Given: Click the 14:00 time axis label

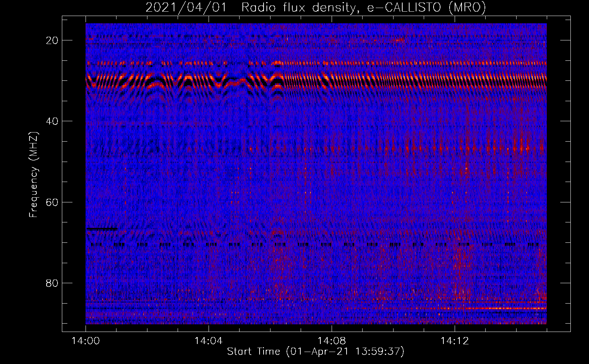Looking at the screenshot, I should click(86, 341).
